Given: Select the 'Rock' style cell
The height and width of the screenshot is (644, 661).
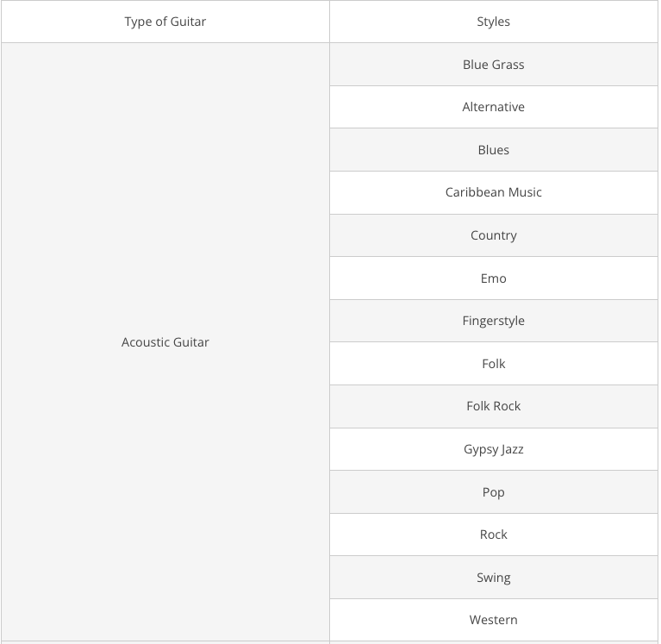Looking at the screenshot, I should (x=493, y=535).
